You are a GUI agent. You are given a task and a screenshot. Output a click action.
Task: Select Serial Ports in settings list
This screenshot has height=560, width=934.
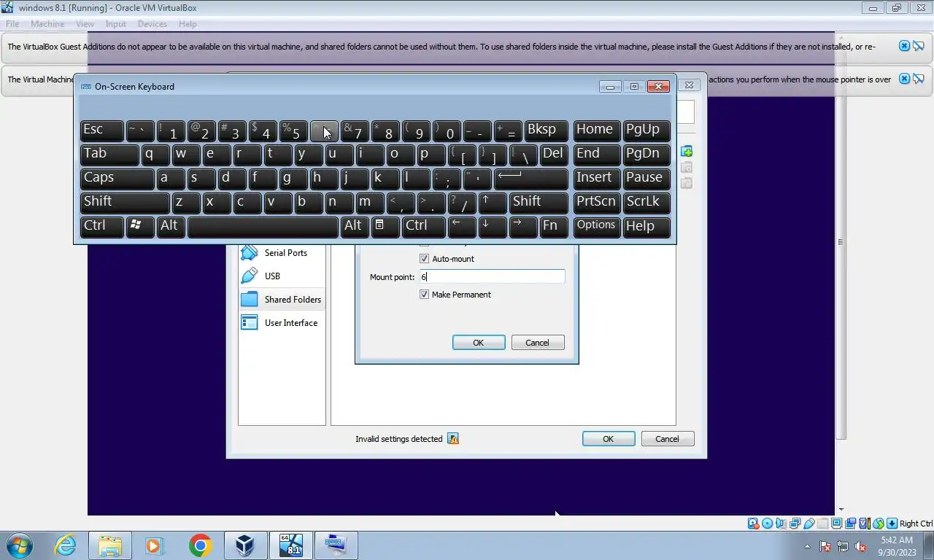pos(282,253)
